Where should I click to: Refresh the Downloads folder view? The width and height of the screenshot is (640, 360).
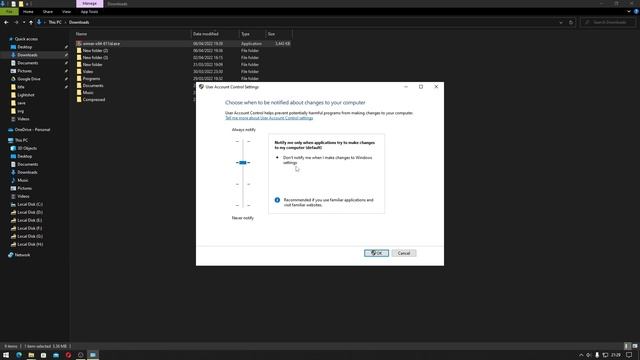coord(571,22)
